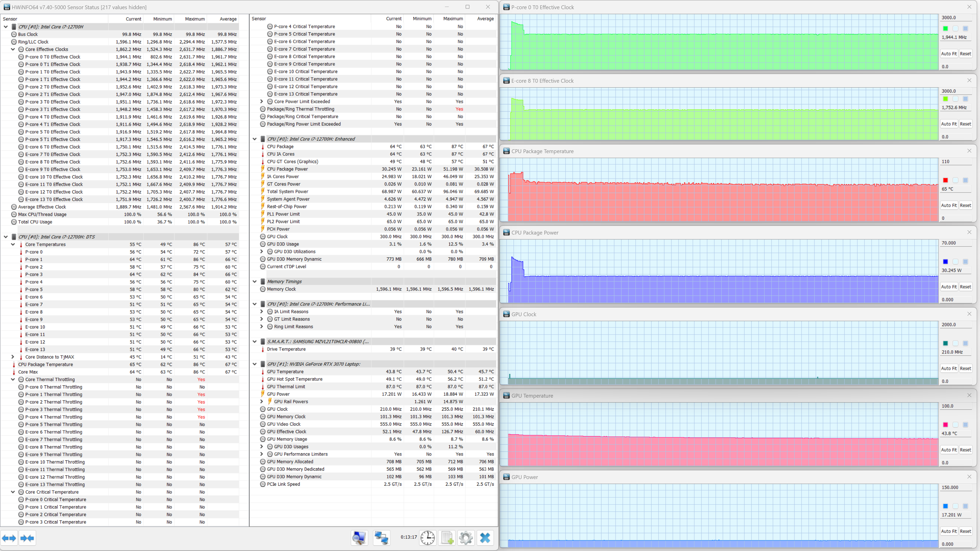
Task: Click the Maximum column header in left pane
Action: (x=195, y=19)
